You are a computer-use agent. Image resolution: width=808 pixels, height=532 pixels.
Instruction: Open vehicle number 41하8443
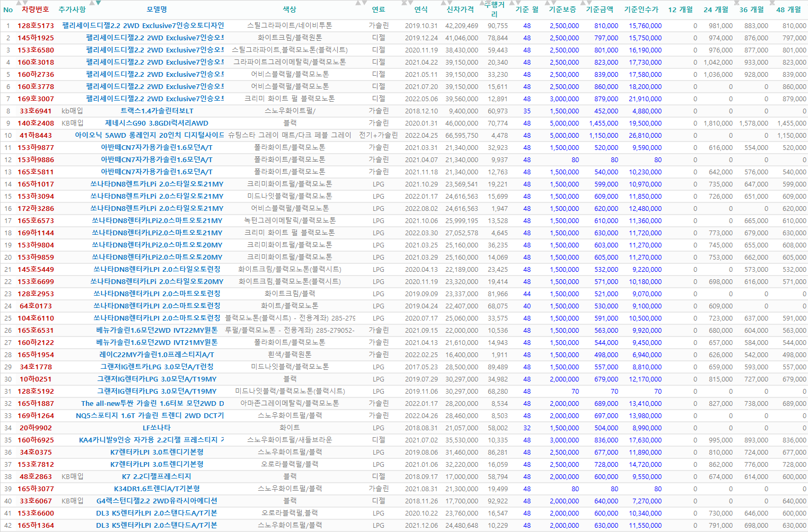36,135
